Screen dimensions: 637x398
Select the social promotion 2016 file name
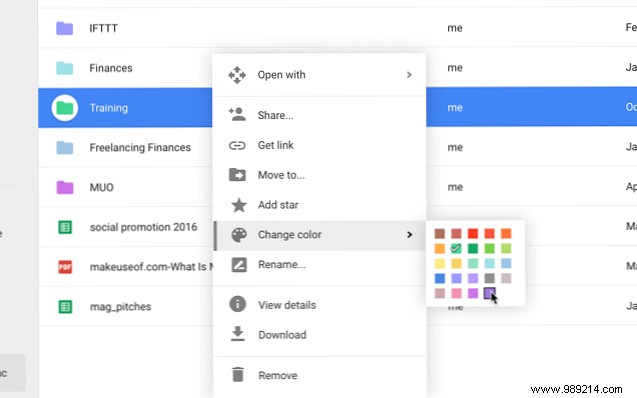143,227
